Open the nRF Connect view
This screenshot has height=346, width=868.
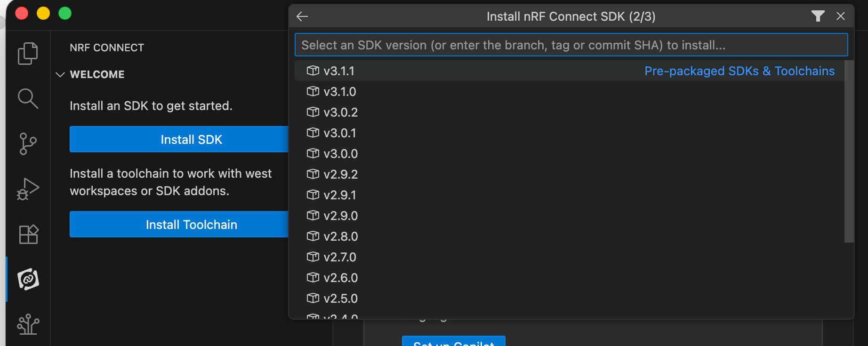(x=28, y=279)
